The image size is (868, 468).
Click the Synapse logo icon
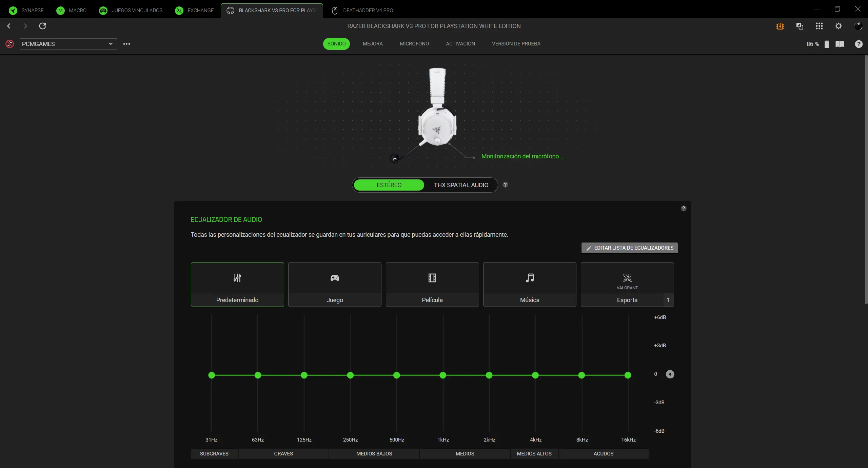click(x=13, y=11)
